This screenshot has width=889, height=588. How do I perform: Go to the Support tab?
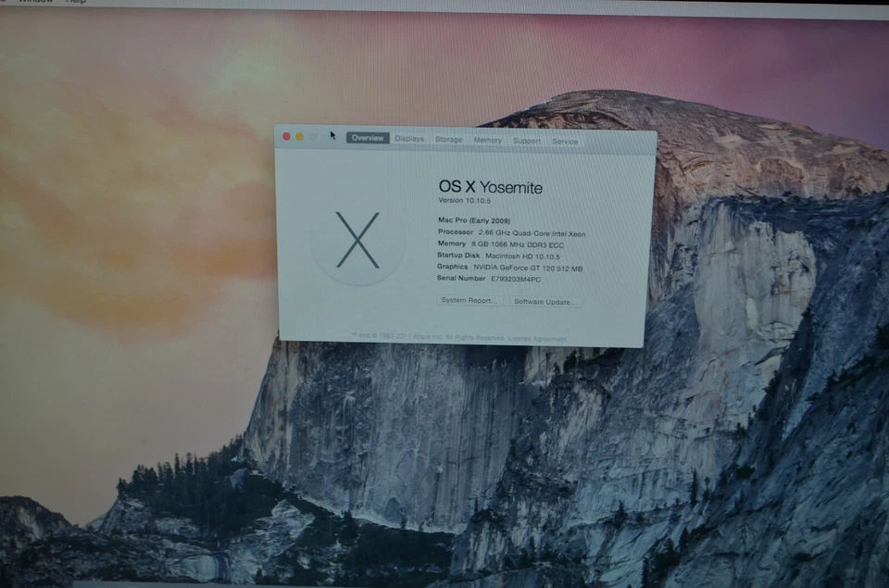pyautogui.click(x=527, y=141)
